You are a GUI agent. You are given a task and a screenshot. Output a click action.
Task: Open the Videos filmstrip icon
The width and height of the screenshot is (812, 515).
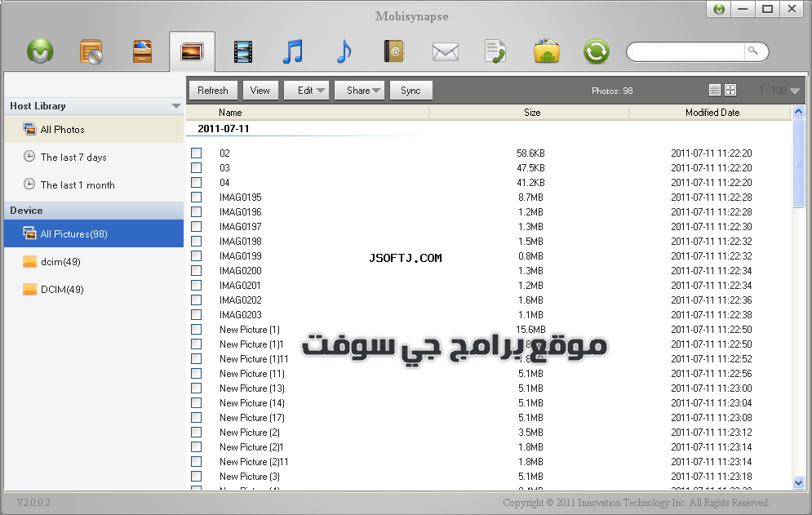click(243, 51)
